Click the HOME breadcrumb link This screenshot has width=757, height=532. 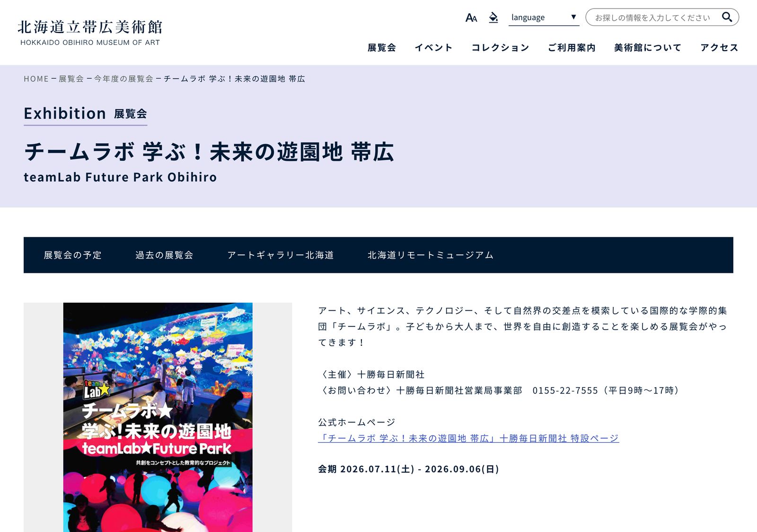coord(36,79)
